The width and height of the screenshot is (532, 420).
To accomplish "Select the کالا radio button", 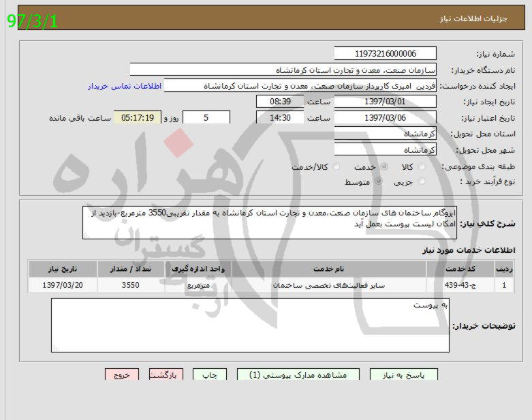I will (x=422, y=167).
